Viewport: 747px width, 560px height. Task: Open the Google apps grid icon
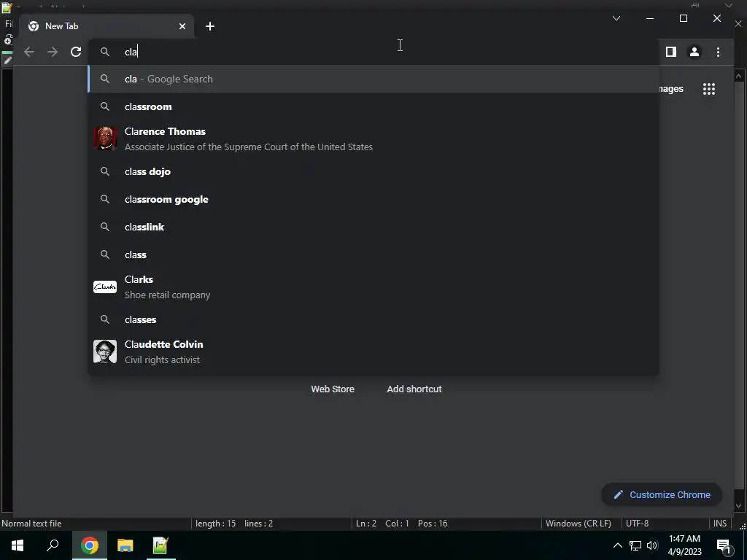pyautogui.click(x=709, y=89)
